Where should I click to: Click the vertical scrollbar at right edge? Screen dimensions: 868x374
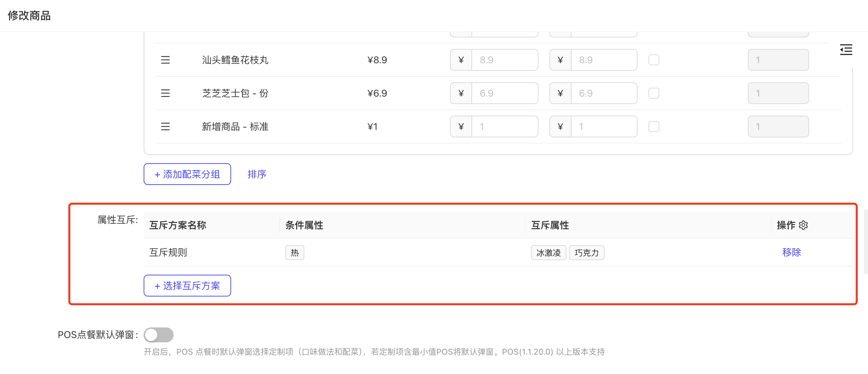coord(866,242)
